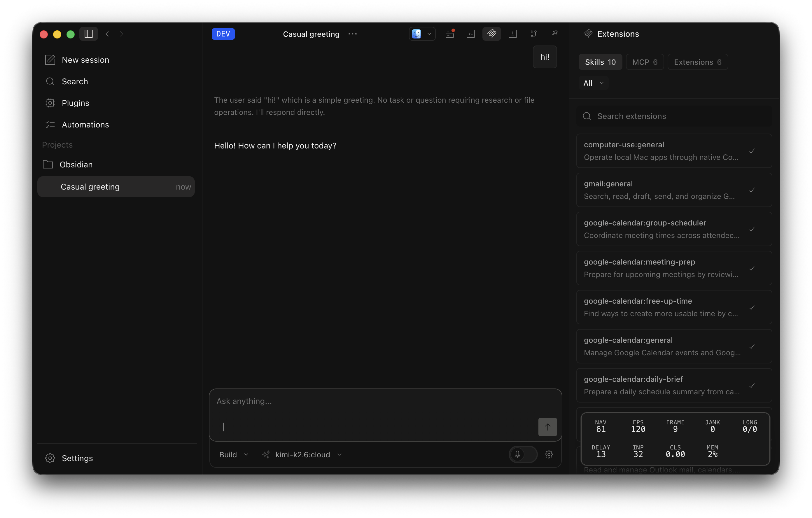
Task: Click the pin icon in the toolbar
Action: tap(555, 33)
